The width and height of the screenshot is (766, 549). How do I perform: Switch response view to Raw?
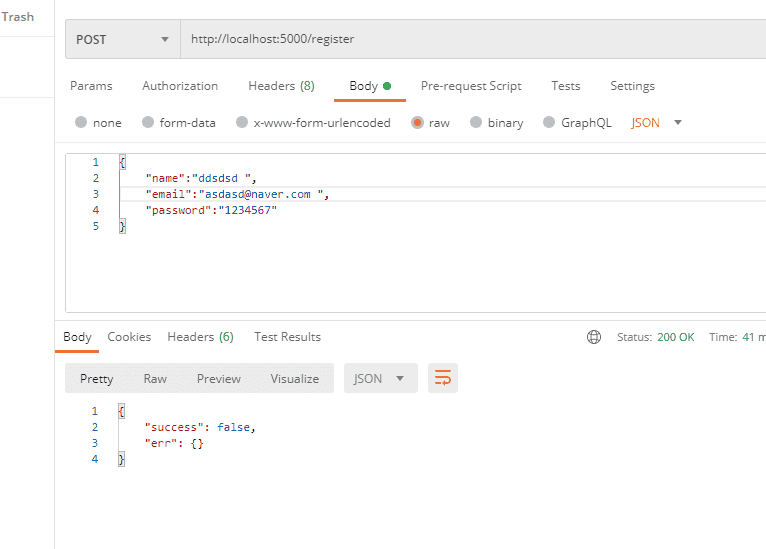[155, 379]
